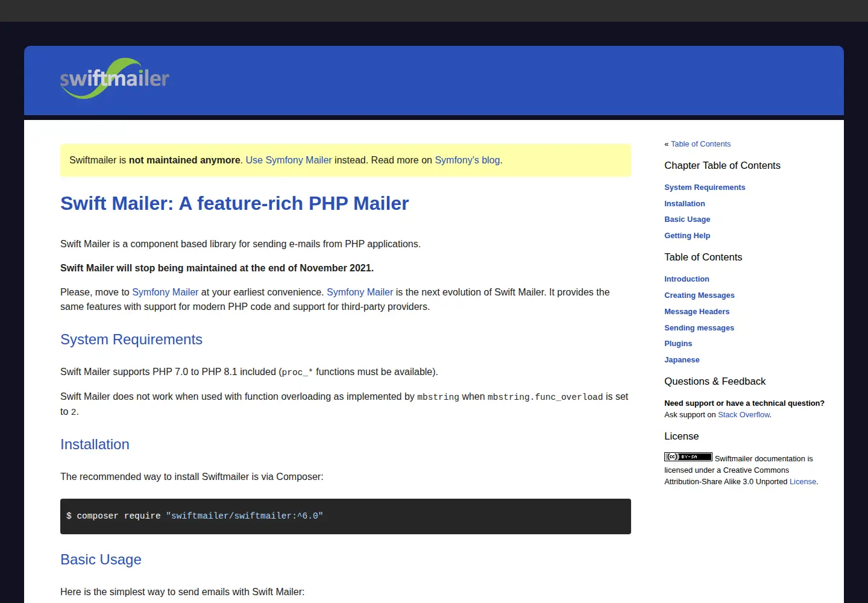Go back to Table of Contents link

click(700, 144)
